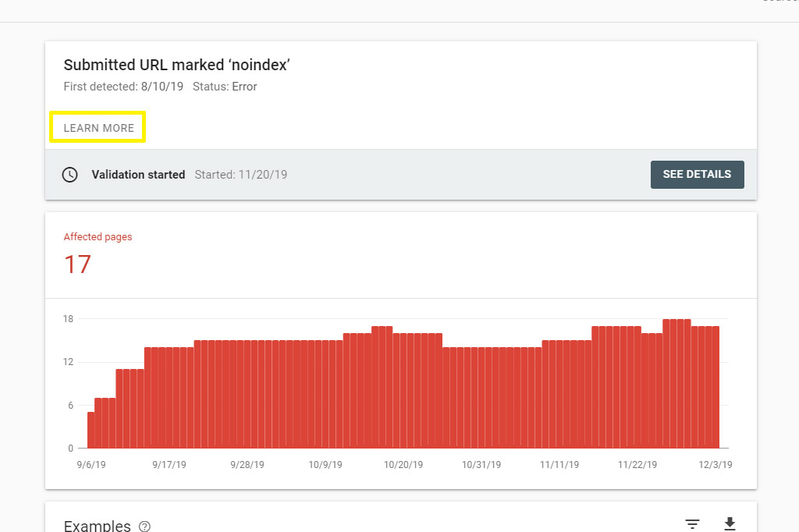The image size is (799, 532).
Task: Click the 10/31/19 axis date label
Action: tap(481, 465)
